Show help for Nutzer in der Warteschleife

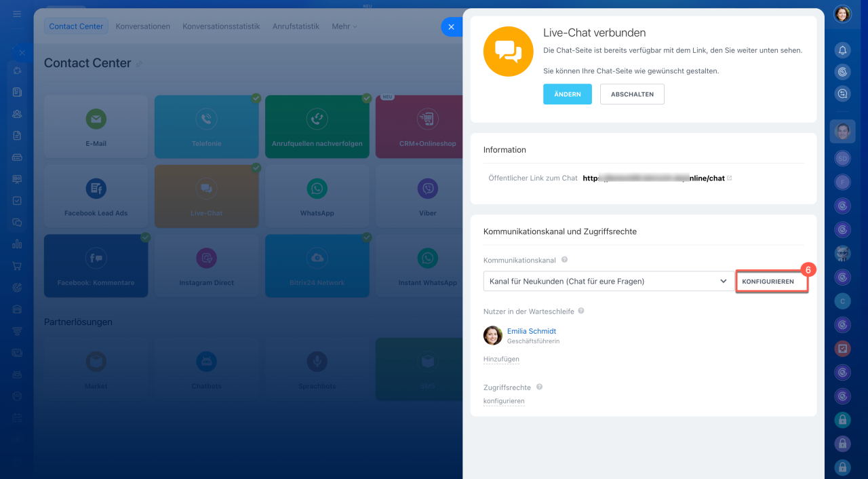(581, 311)
